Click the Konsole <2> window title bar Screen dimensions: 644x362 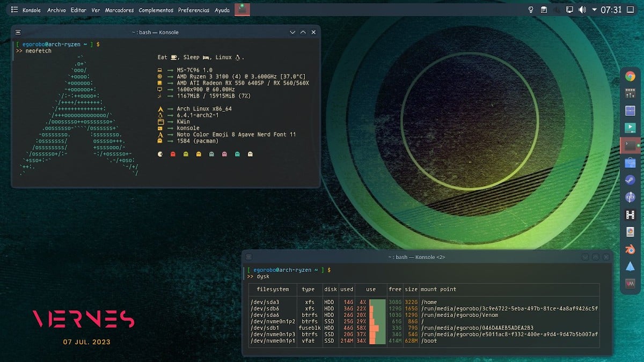point(427,257)
